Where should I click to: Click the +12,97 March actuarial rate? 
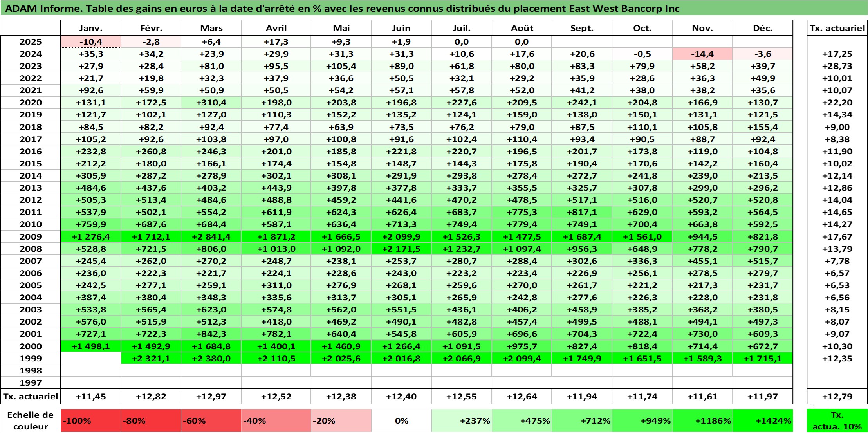211,397
